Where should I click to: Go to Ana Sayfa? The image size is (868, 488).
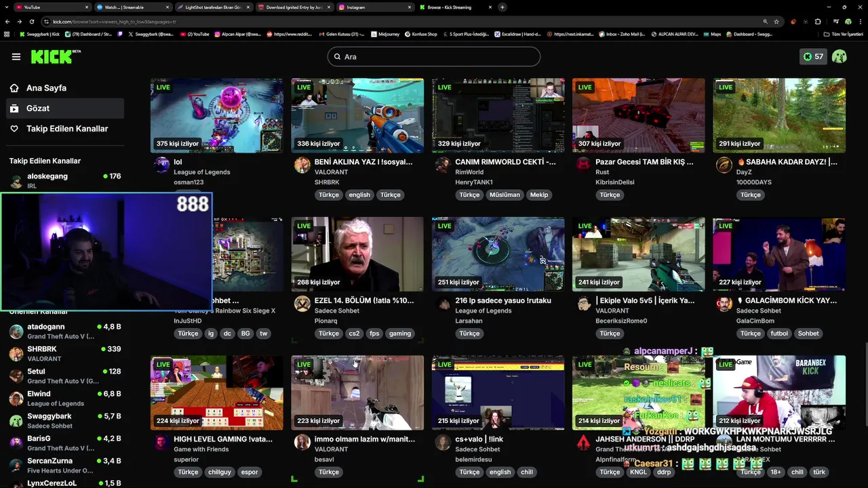46,88
